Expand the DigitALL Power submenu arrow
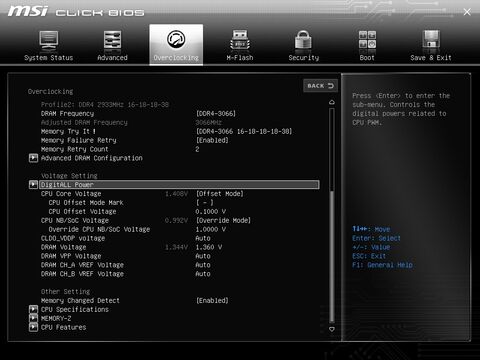This screenshot has height=360, width=480. pos(33,184)
